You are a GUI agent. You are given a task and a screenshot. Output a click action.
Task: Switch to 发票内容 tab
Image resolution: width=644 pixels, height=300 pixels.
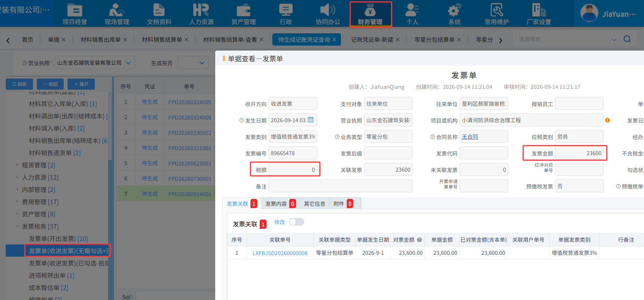coord(280,204)
